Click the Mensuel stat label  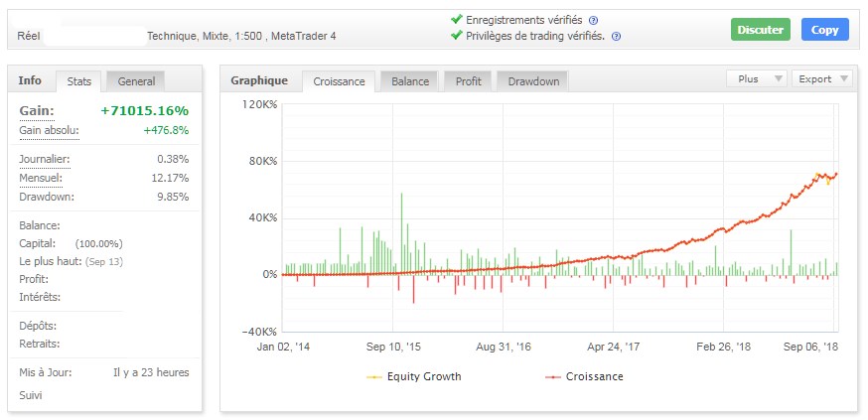40,178
